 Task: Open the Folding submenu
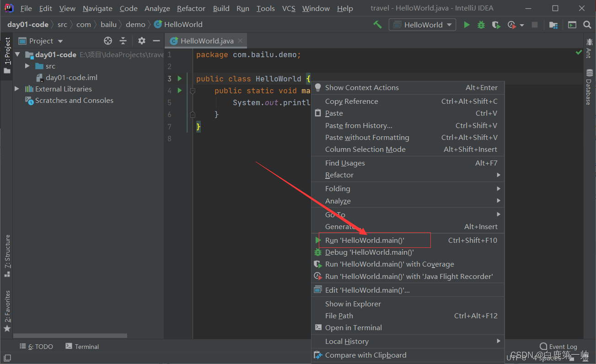tap(408, 189)
